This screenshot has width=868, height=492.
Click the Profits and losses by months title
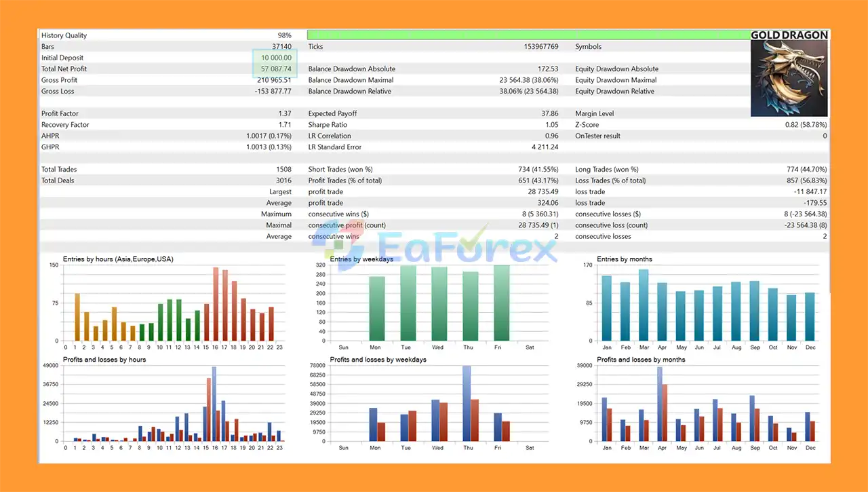pyautogui.click(x=641, y=359)
